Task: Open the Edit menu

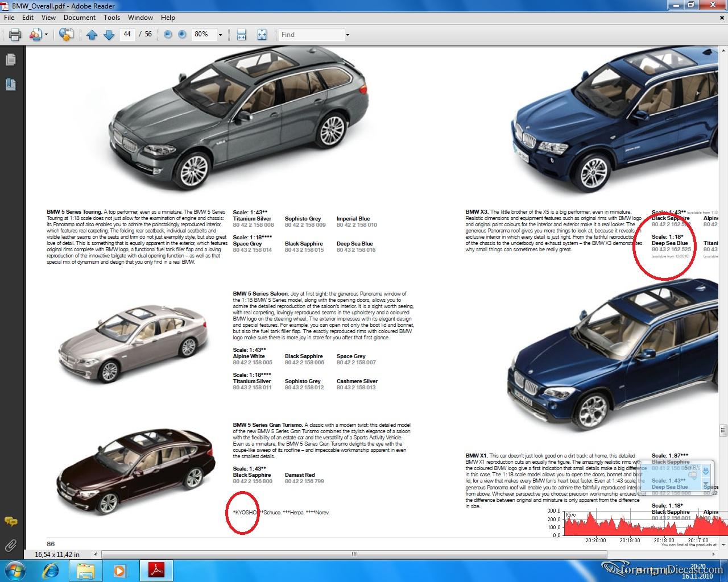Action: pyautogui.click(x=28, y=18)
